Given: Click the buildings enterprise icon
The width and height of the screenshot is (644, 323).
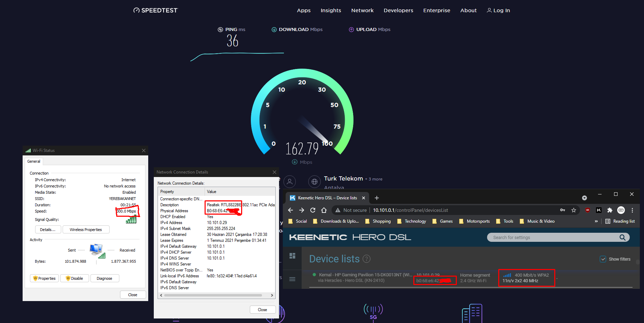Looking at the screenshot, I should click(472, 313).
